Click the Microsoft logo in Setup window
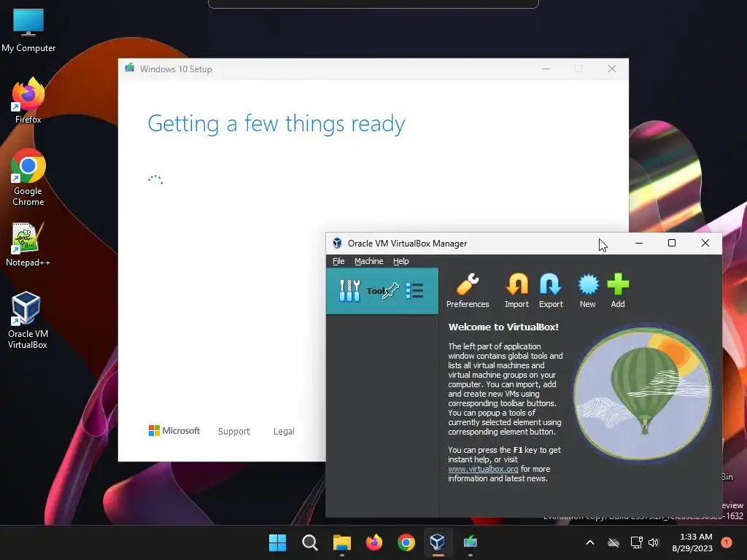 (x=174, y=431)
